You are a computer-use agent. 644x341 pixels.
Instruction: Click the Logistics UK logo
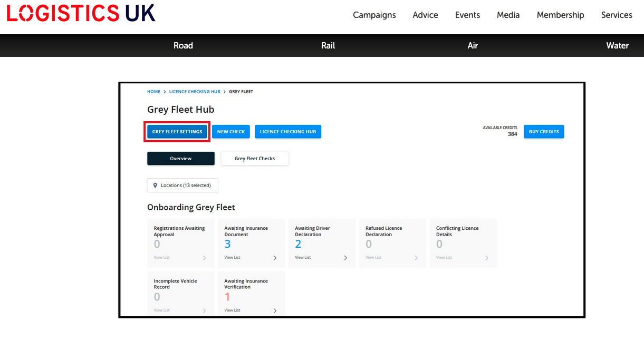[81, 13]
